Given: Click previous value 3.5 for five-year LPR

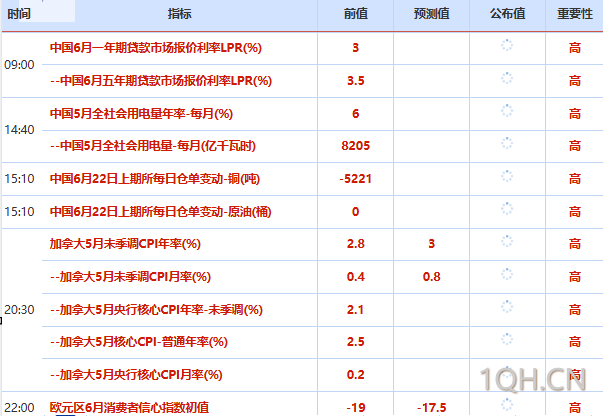Looking at the screenshot, I should (355, 81).
